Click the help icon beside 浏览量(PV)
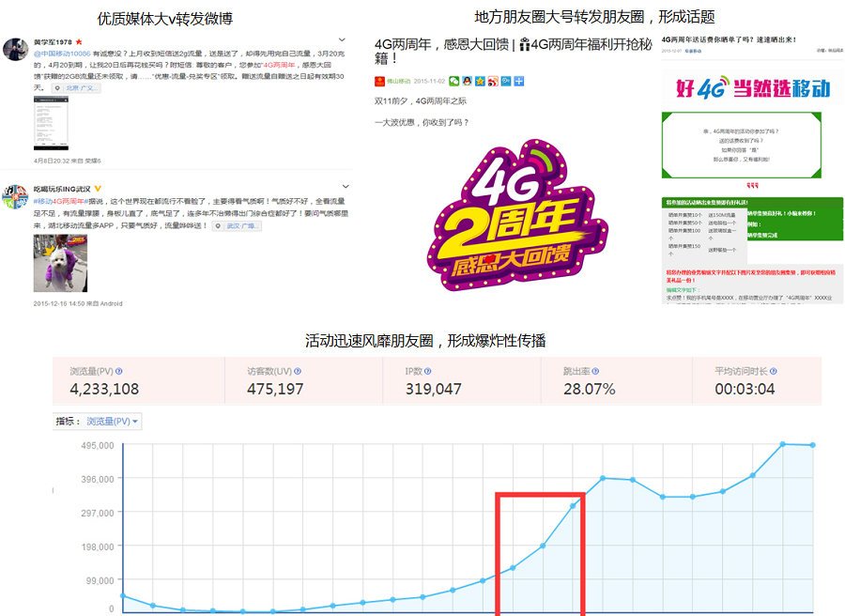Screen dimensions: 845x616 119,371
